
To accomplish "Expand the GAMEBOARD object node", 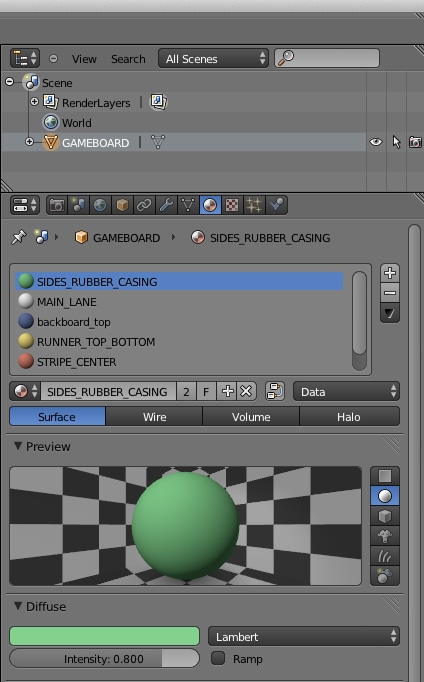I will pyautogui.click(x=29, y=142).
